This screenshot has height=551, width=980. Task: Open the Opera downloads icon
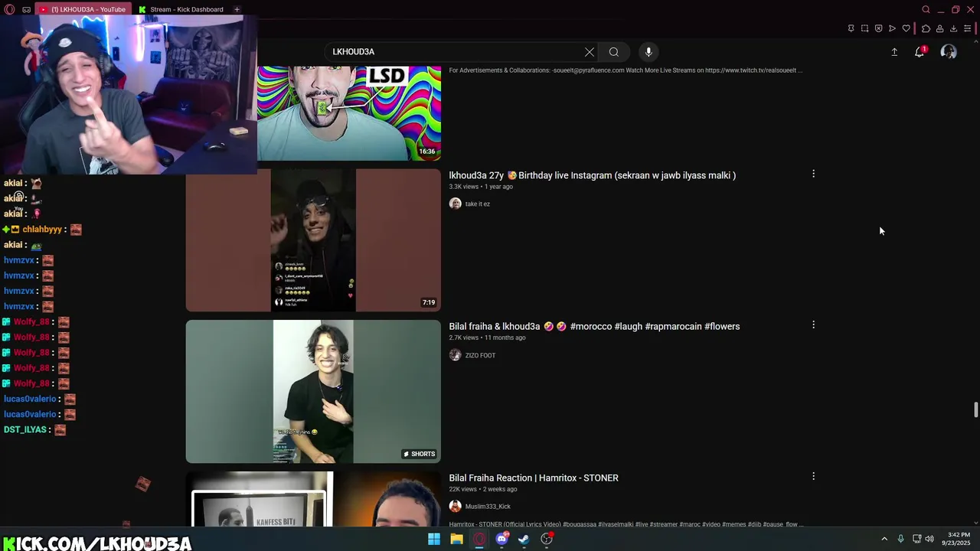pyautogui.click(x=953, y=28)
